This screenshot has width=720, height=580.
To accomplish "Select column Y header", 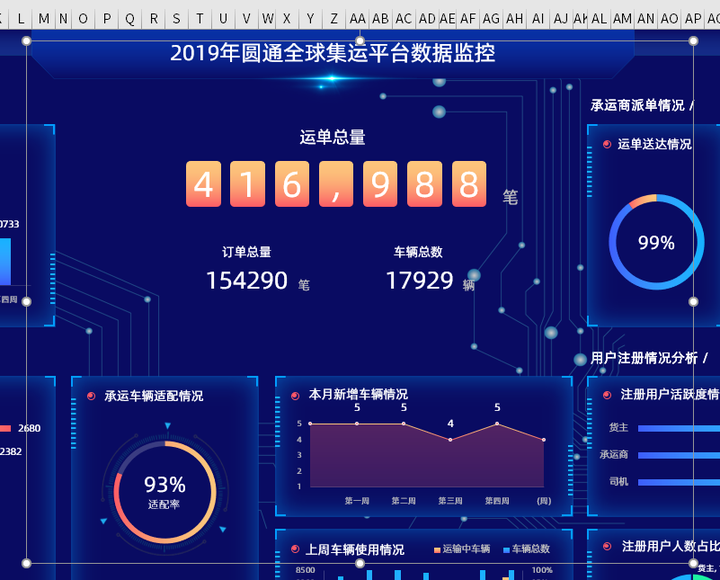I will pyautogui.click(x=310, y=19).
